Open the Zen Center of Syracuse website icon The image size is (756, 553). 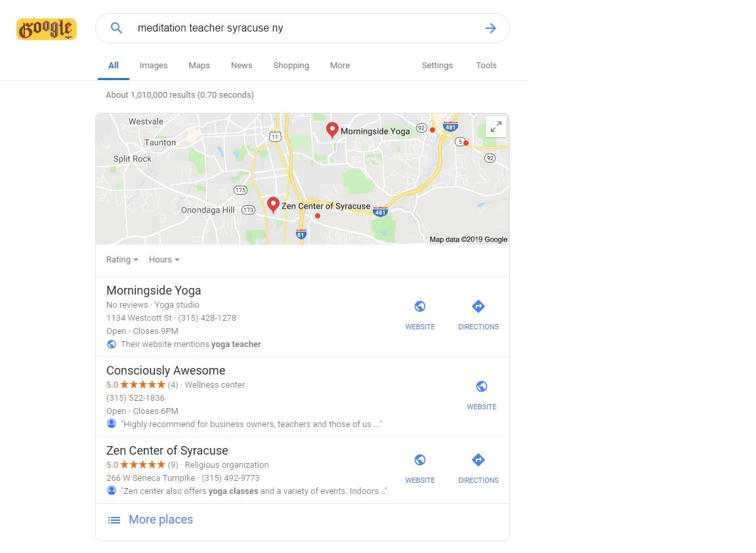[420, 460]
